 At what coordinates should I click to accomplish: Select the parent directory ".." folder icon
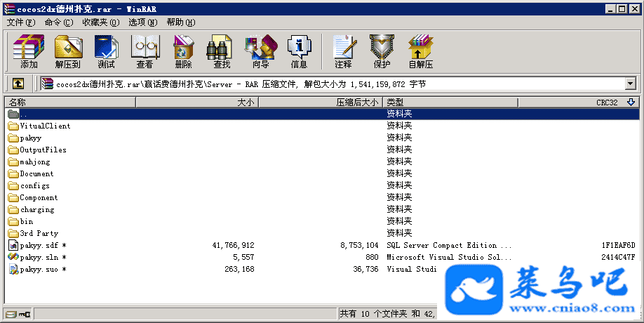13,114
